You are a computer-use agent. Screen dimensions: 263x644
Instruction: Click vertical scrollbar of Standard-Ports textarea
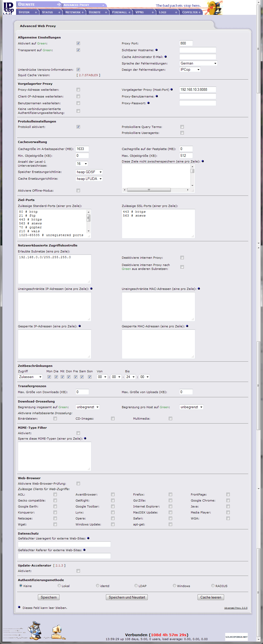coord(89,221)
